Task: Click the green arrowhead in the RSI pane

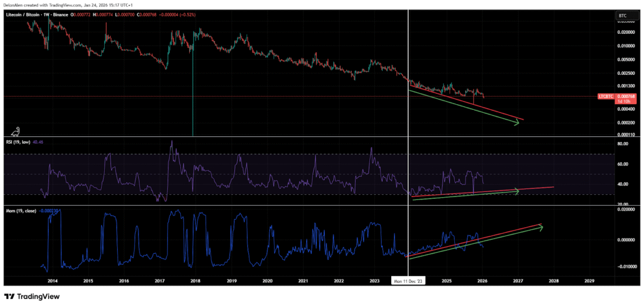Action: (516, 190)
